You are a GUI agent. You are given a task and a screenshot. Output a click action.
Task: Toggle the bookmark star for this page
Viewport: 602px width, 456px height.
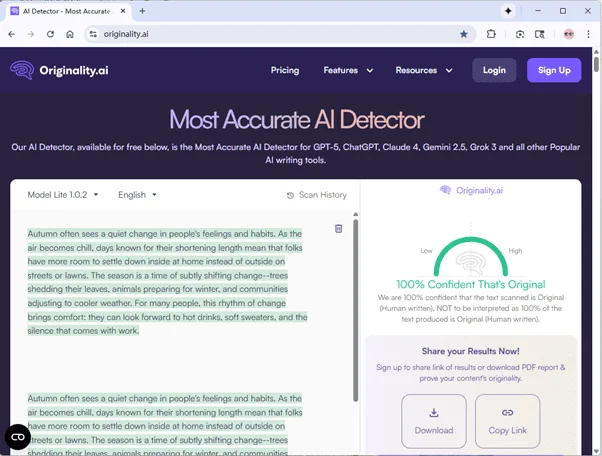click(464, 34)
